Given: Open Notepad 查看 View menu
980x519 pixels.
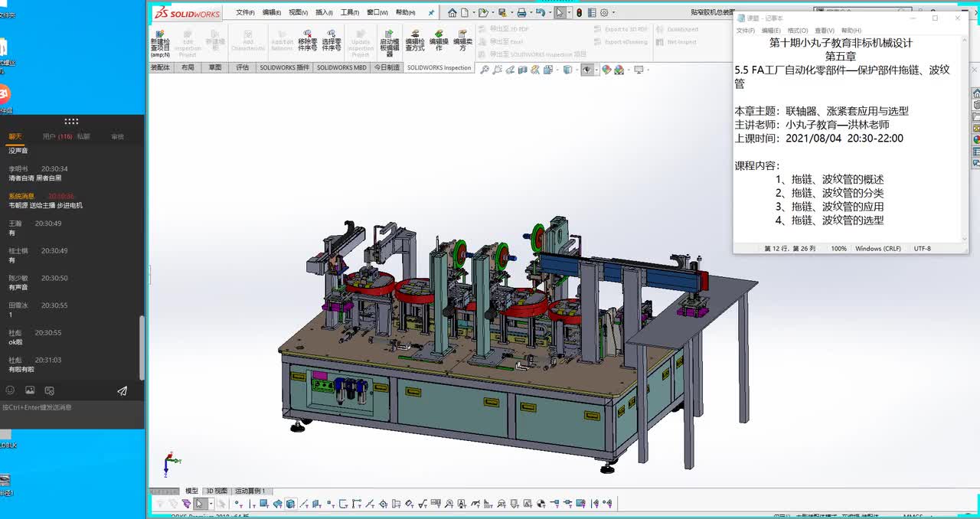Looking at the screenshot, I should pyautogui.click(x=825, y=31).
